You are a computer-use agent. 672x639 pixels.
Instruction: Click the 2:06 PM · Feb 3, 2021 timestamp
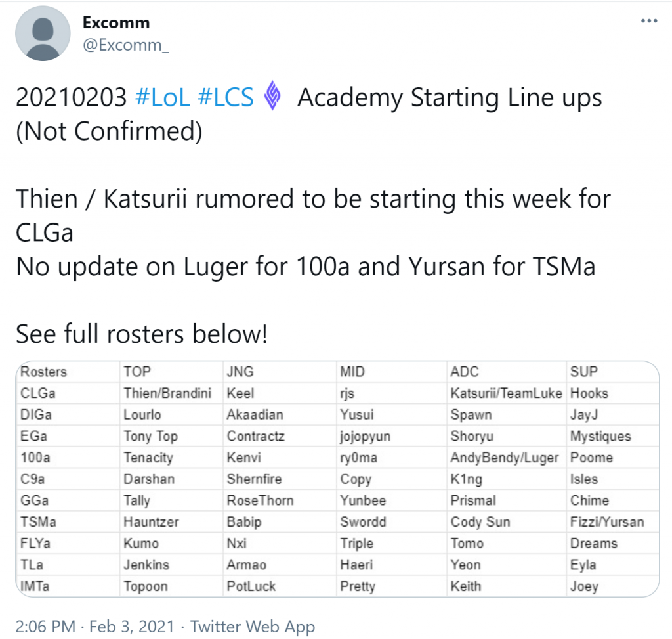[94, 627]
